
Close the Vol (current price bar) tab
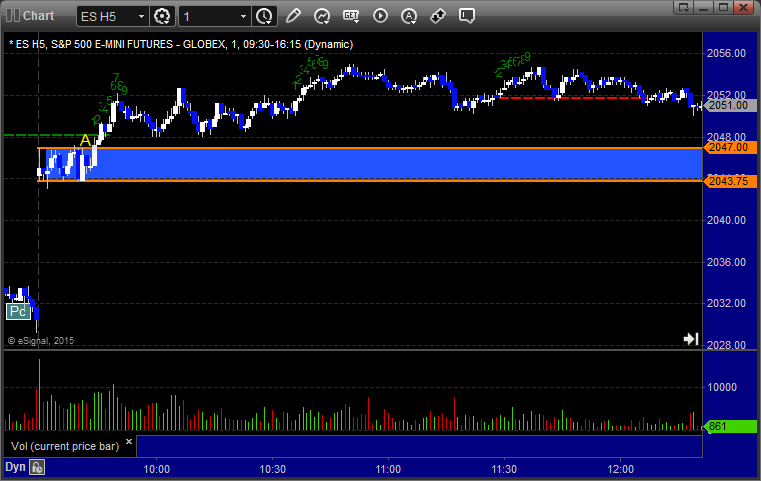point(128,440)
